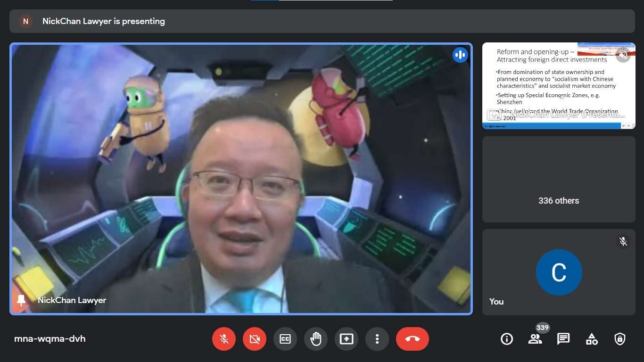Turn on the camera
Image resolution: width=644 pixels, height=362 pixels.
point(255,339)
